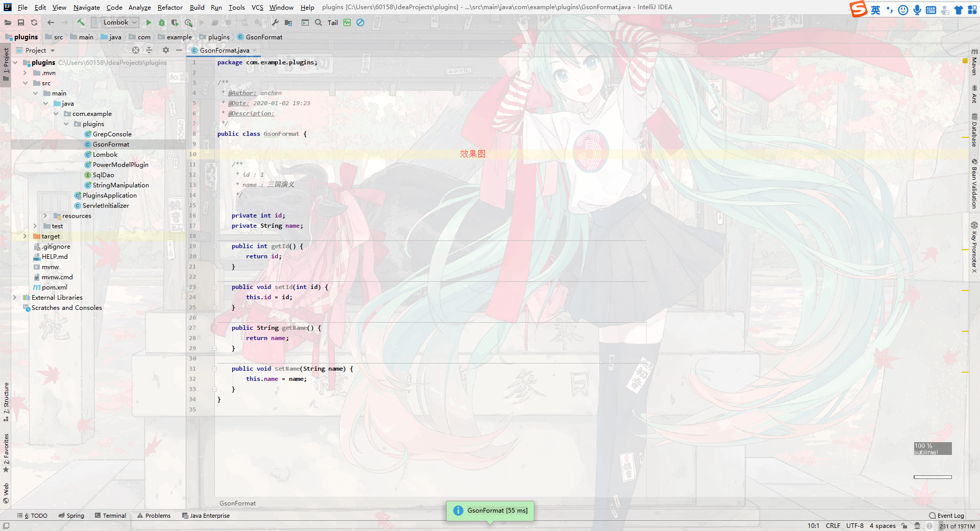
Task: Toggle the Key Promoter X panel
Action: pos(974,247)
